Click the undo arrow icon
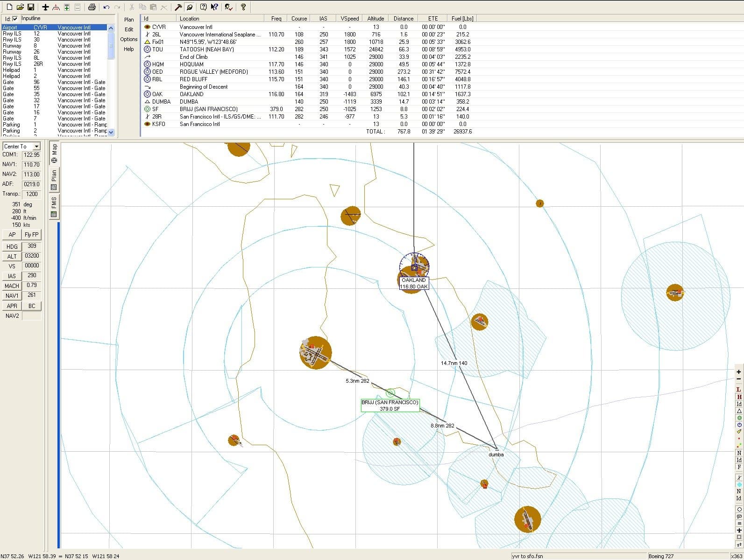This screenshot has width=744, height=560. (106, 7)
